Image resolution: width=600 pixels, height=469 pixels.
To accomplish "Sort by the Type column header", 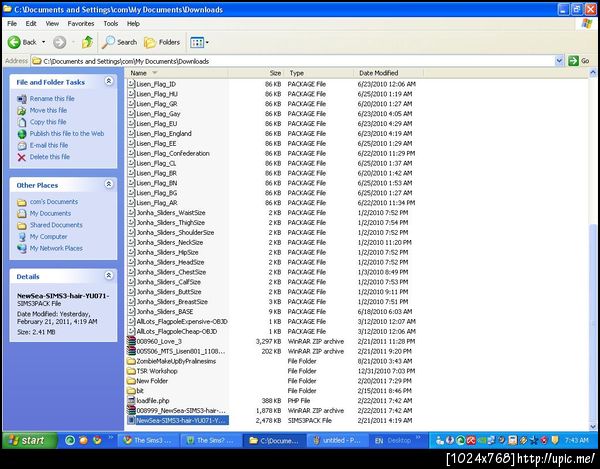I will pyautogui.click(x=320, y=73).
